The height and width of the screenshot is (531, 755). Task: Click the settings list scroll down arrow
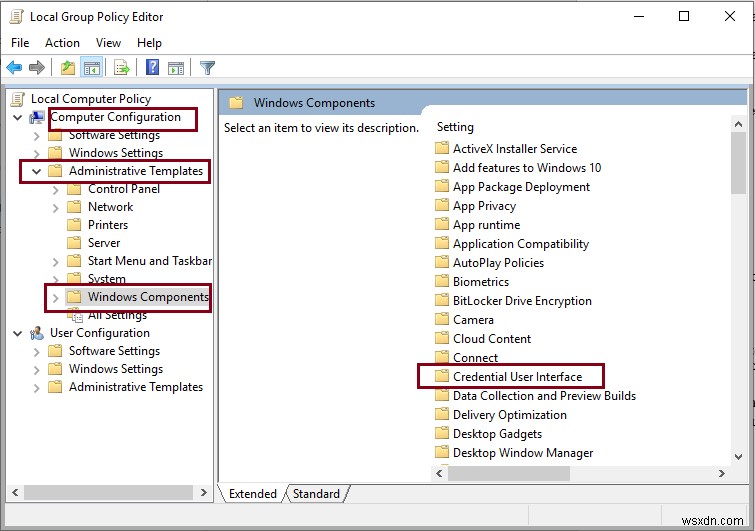pos(738,456)
